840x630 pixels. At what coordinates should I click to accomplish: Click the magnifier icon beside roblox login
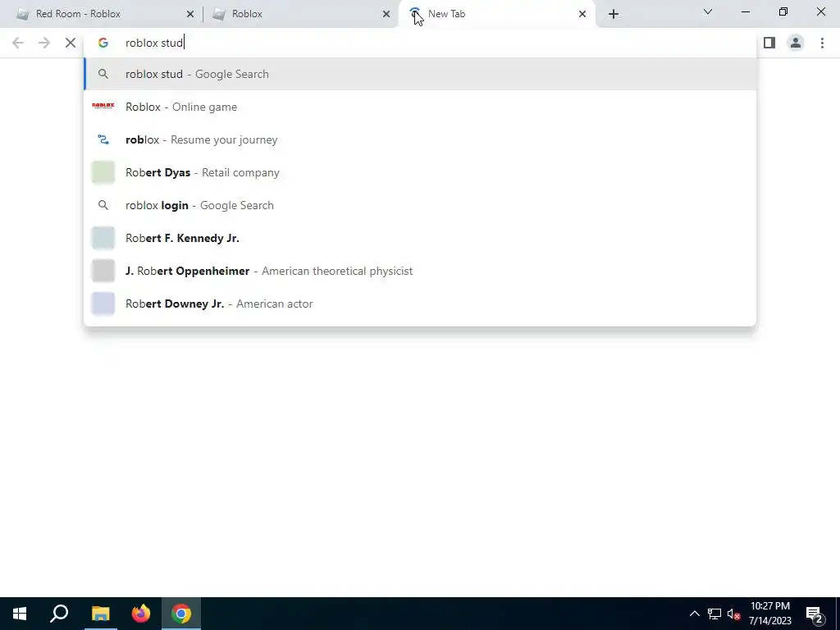103,205
